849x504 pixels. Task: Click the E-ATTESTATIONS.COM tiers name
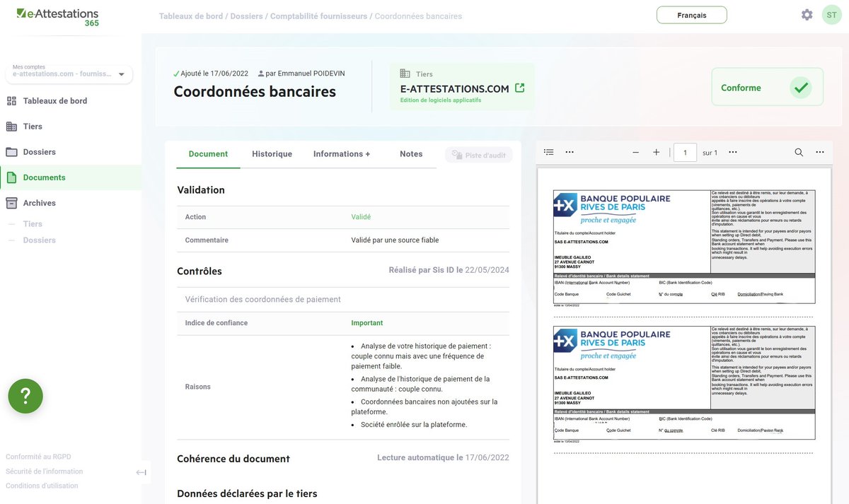click(455, 89)
